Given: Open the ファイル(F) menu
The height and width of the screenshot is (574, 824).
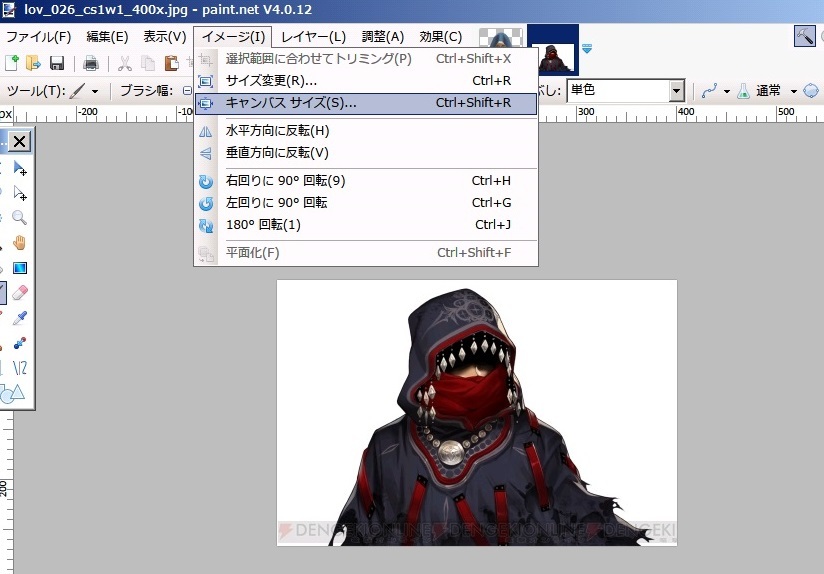Looking at the screenshot, I should pyautogui.click(x=38, y=37).
